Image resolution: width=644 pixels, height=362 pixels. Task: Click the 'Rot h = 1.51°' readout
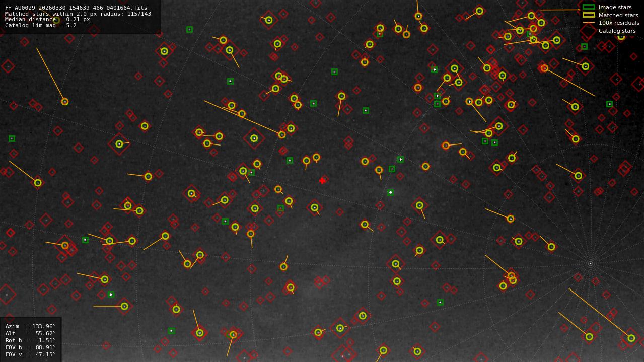[x=30, y=340]
